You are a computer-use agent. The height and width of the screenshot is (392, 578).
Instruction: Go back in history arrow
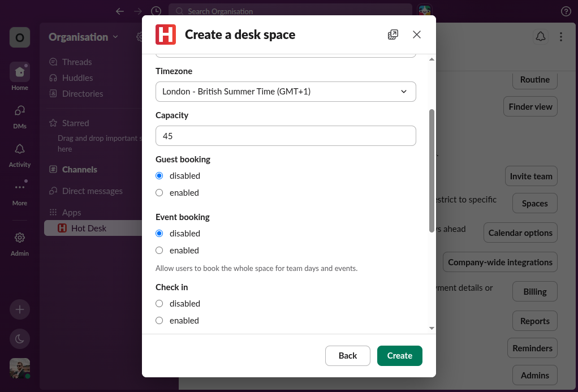click(120, 11)
